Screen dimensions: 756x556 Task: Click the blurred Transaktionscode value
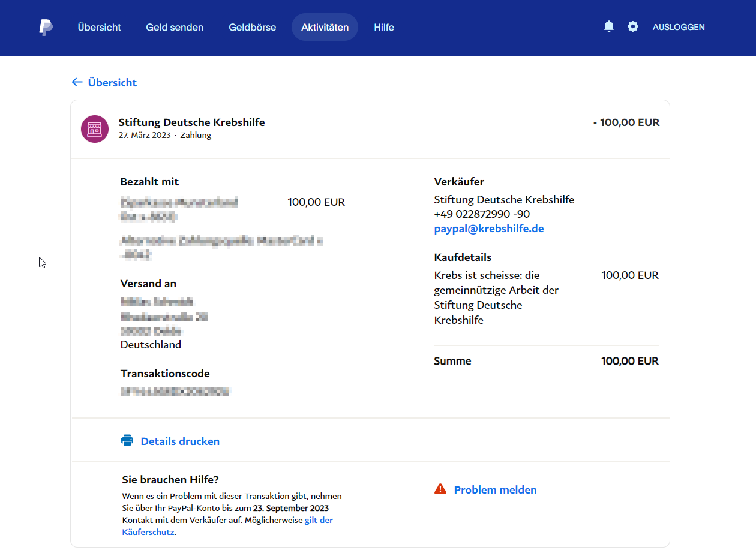175,392
